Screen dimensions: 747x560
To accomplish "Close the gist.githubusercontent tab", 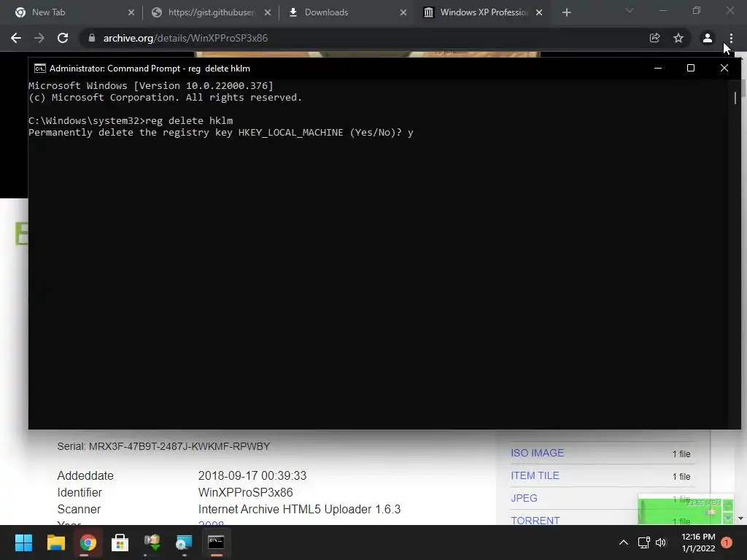I will click(x=268, y=12).
